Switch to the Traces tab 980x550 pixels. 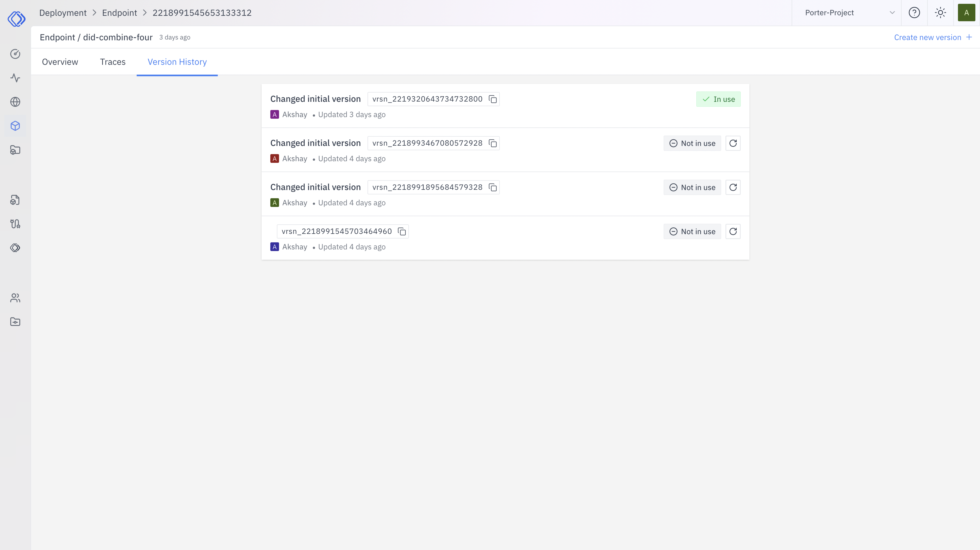[x=113, y=62]
